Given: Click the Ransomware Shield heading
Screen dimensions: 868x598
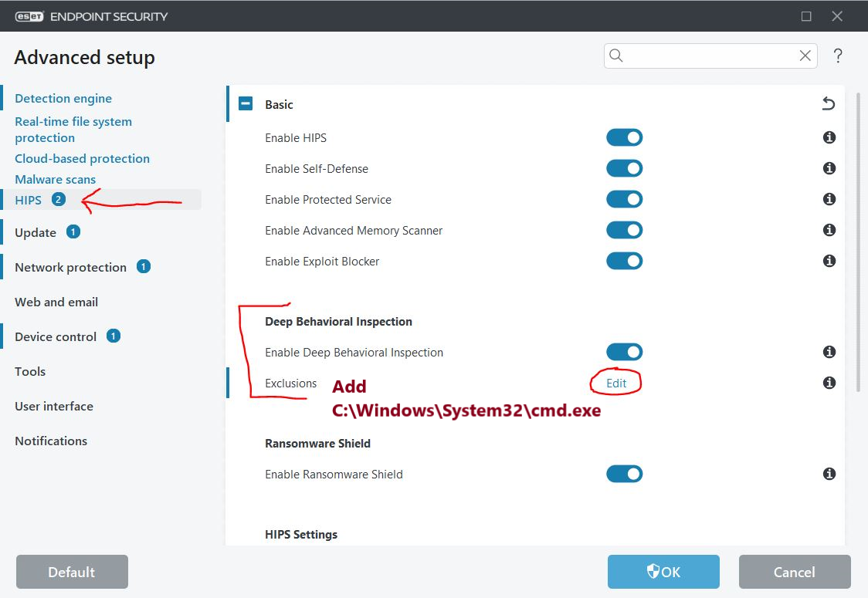Looking at the screenshot, I should (317, 443).
